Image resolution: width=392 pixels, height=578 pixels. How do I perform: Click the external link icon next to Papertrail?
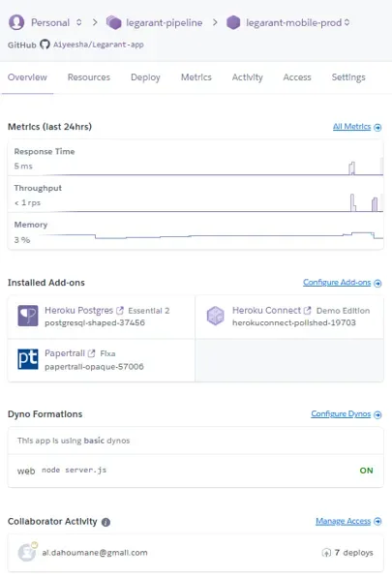tap(91, 353)
